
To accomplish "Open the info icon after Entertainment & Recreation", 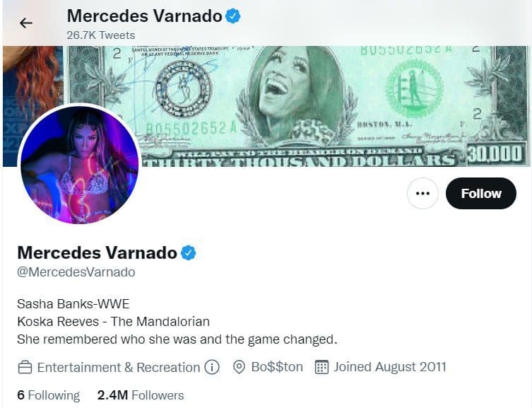I will pyautogui.click(x=212, y=367).
